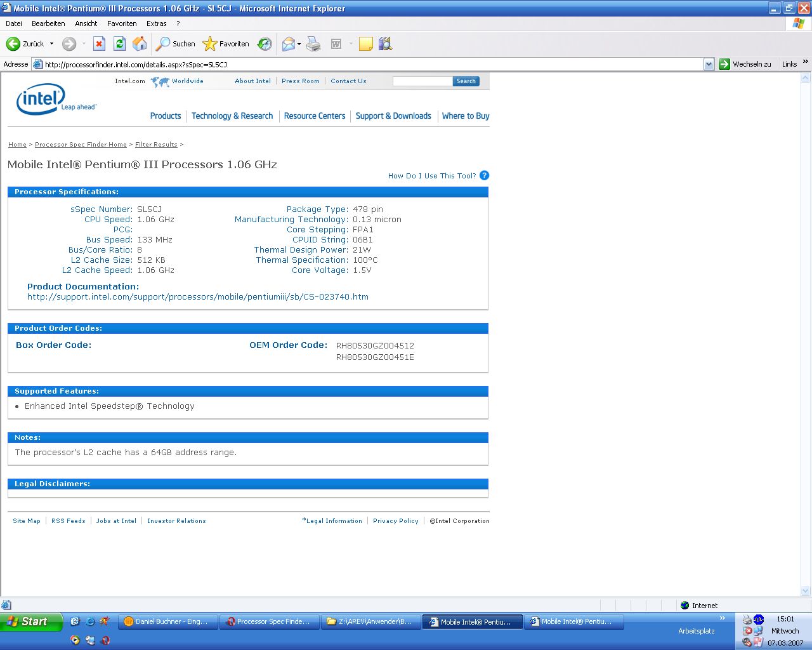
Task: Open the Favoriten menu in menu bar
Action: click(x=122, y=23)
